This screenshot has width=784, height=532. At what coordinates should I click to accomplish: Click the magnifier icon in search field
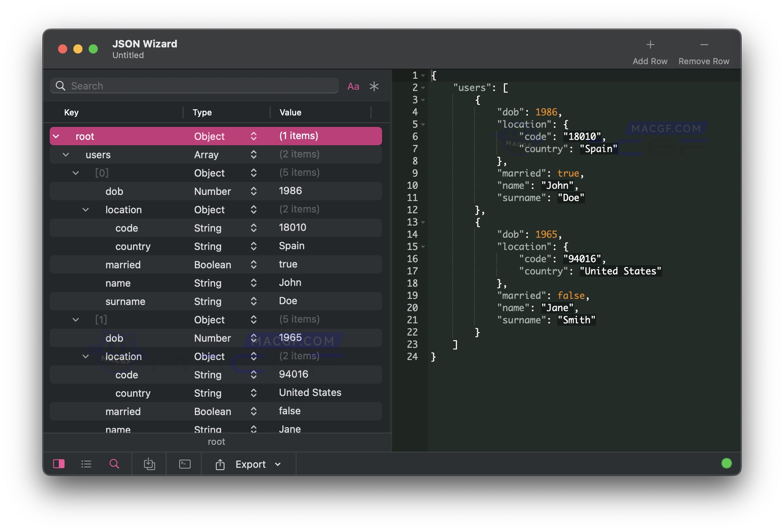(x=60, y=86)
